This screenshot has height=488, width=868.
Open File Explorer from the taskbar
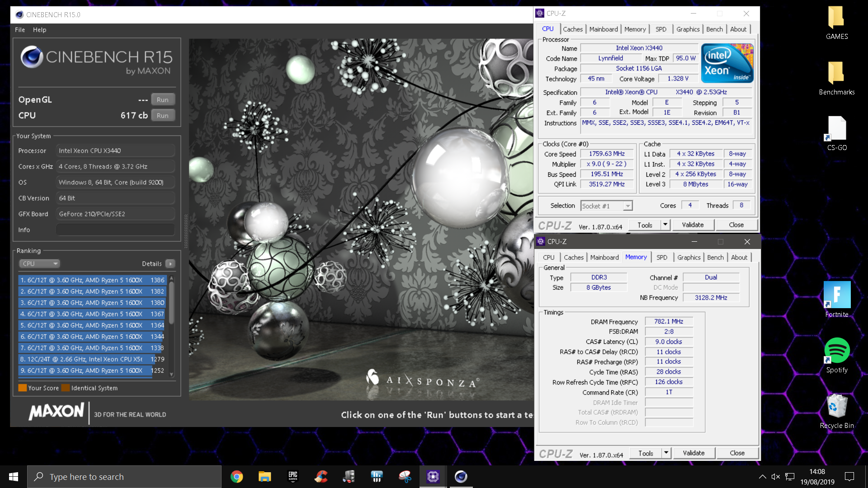[264, 477]
